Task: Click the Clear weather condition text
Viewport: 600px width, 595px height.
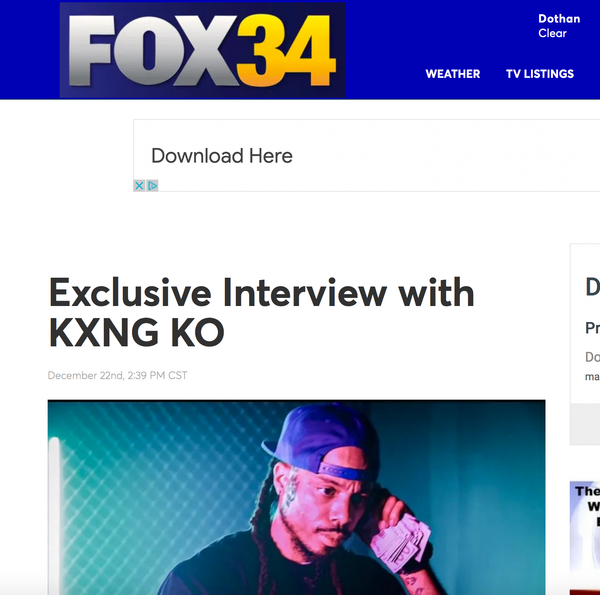Action: 552,33
